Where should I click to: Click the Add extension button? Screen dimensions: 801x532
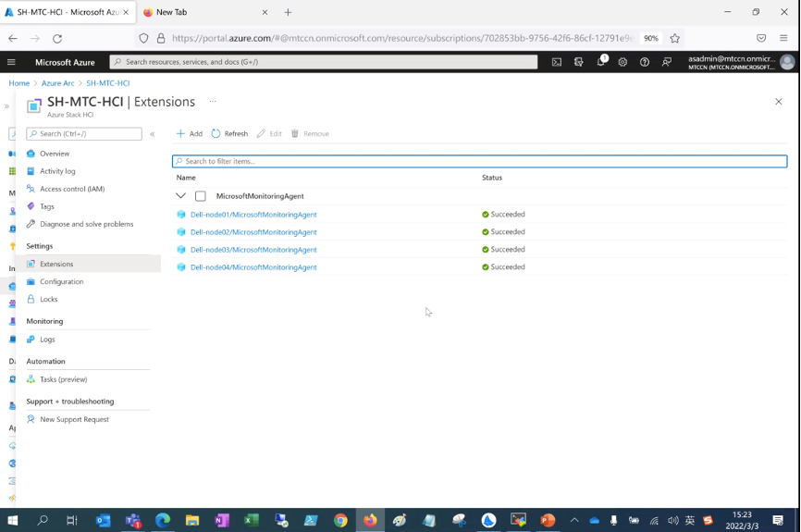190,133
